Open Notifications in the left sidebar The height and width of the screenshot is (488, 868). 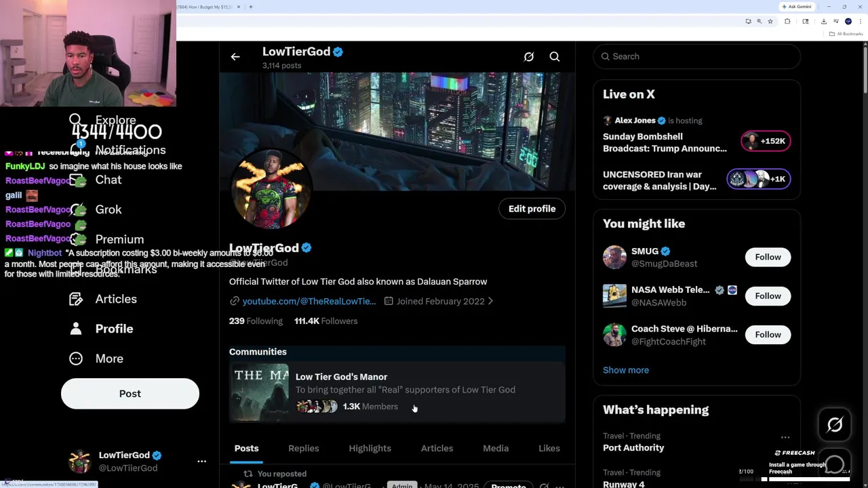117,150
